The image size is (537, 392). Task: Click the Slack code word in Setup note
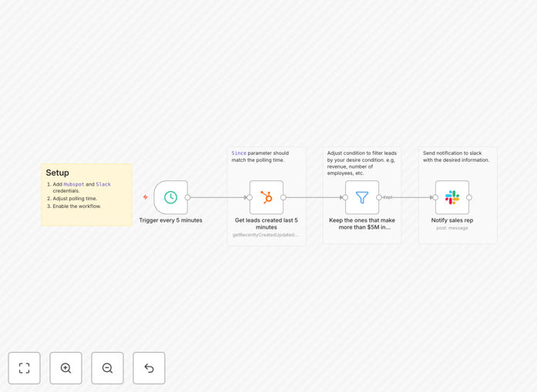[x=103, y=184]
